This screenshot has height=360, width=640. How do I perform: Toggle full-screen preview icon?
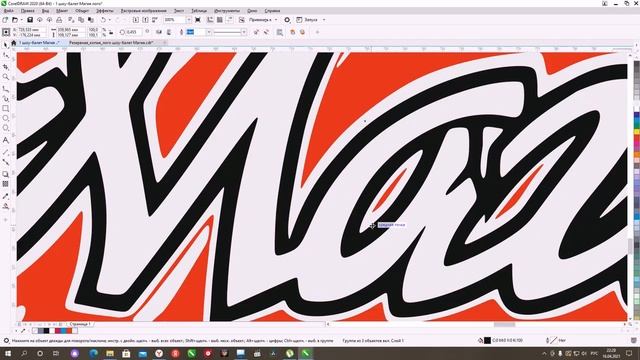[x=198, y=20]
